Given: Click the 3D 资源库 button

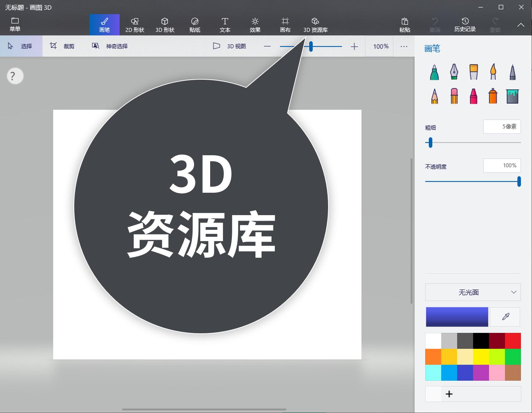Looking at the screenshot, I should (x=315, y=24).
